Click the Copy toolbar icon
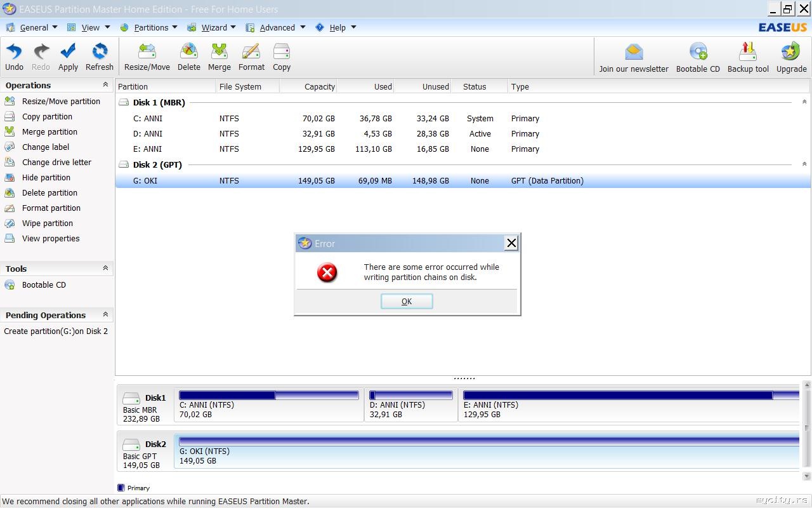The image size is (812, 508). 282,57
